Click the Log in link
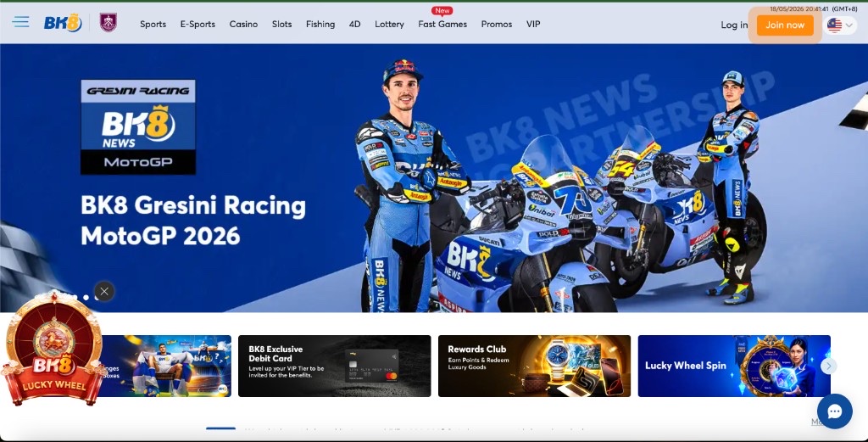Image resolution: width=868 pixels, height=442 pixels. tap(734, 25)
